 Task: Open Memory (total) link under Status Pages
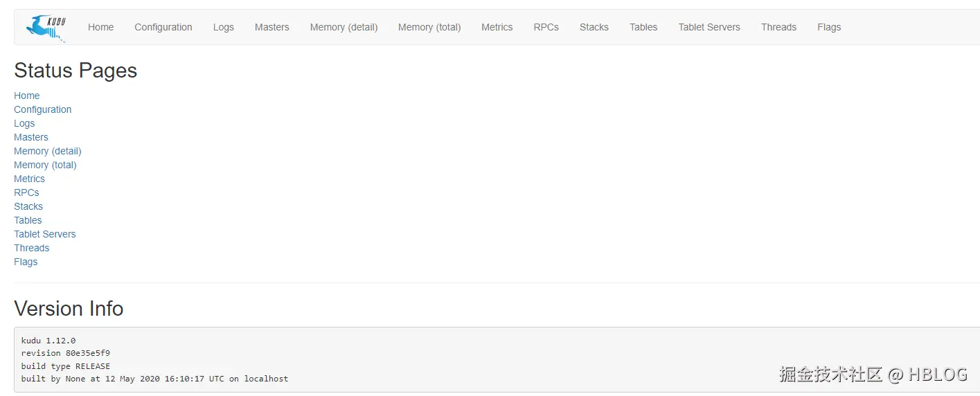point(46,165)
